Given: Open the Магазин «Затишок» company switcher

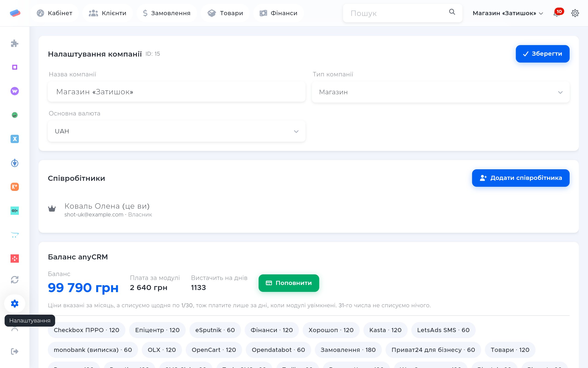Looking at the screenshot, I should click(508, 13).
